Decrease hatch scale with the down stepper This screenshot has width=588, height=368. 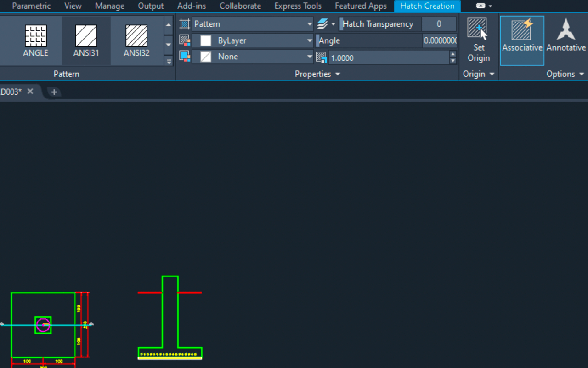point(453,61)
